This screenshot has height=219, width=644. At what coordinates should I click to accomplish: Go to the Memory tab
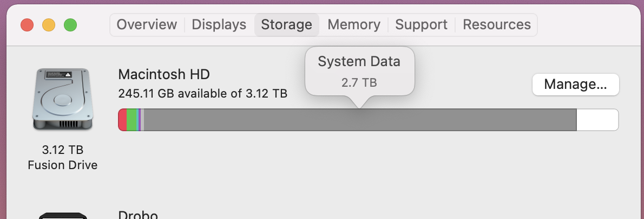[353, 25]
